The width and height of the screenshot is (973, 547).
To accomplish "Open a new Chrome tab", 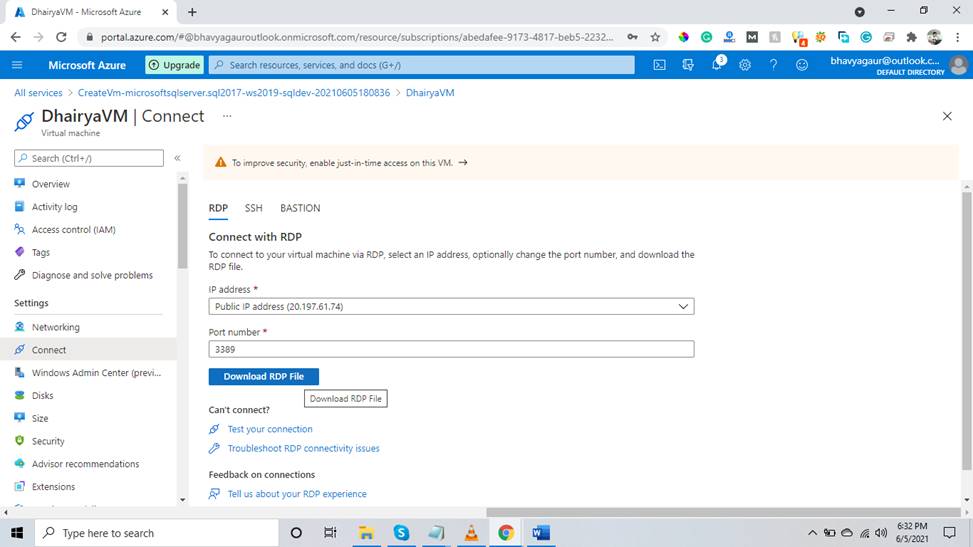I will (192, 12).
